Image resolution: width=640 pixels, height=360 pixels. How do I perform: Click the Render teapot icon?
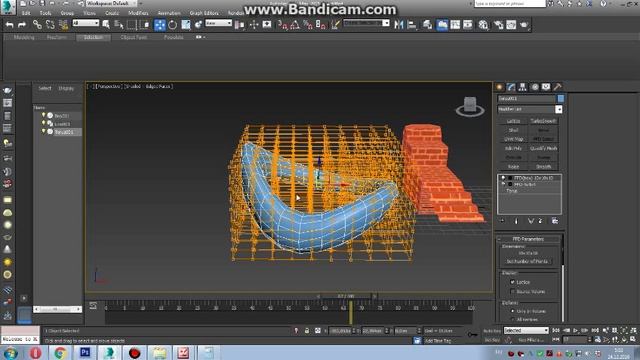pyautogui.click(x=524, y=25)
